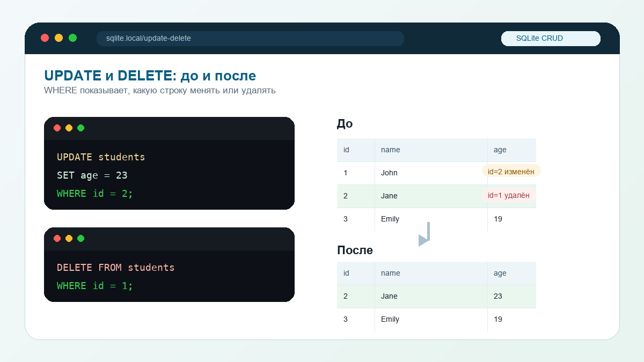Click the 'id=2 изменён' badge
Image resolution: width=644 pixels, height=362 pixels.
[511, 171]
